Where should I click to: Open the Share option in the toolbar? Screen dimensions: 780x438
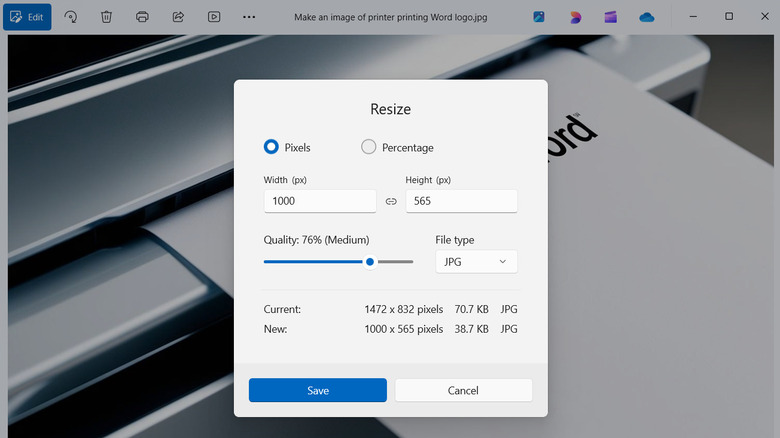(178, 17)
